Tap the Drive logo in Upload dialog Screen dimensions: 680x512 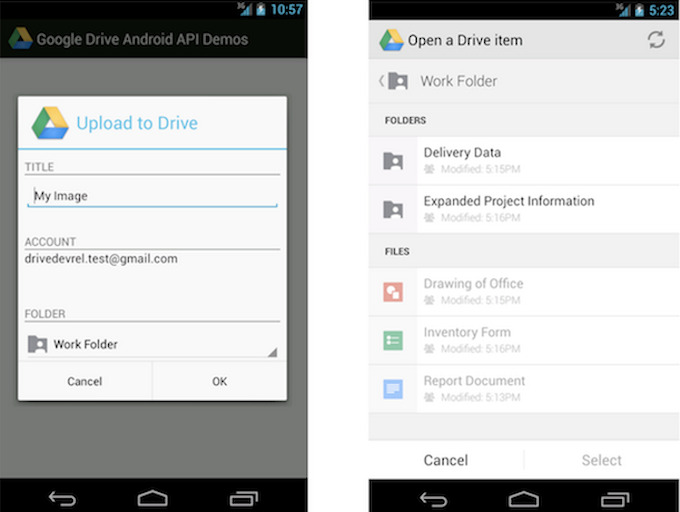pyautogui.click(x=50, y=122)
